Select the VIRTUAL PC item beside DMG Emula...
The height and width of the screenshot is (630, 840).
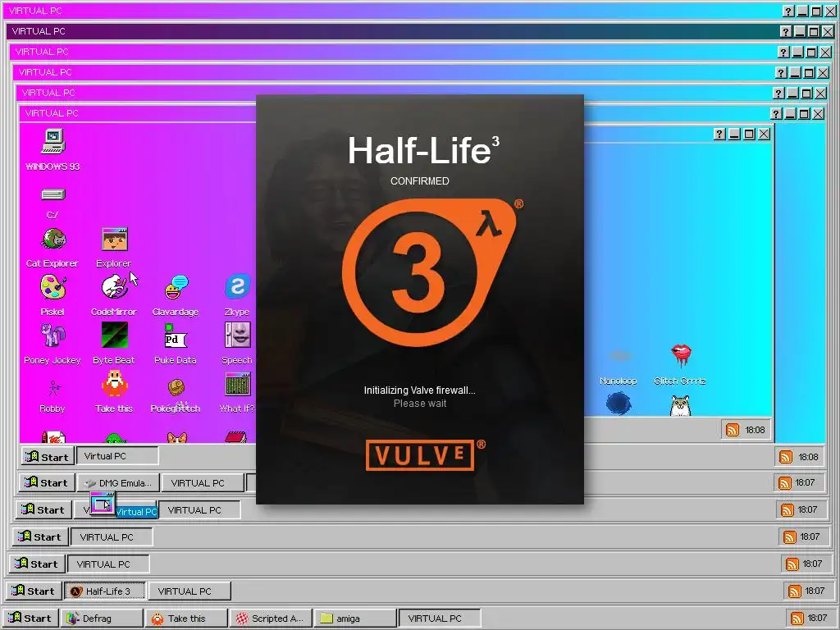tap(202, 482)
